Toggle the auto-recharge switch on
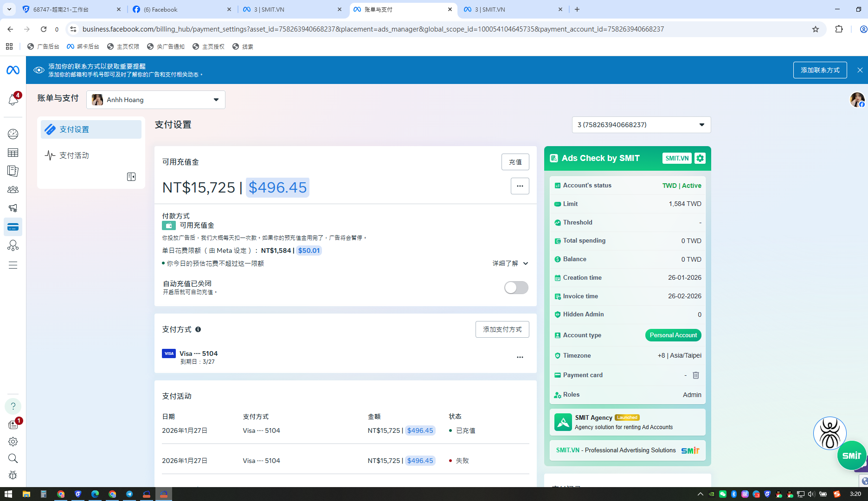868x501 pixels. 516,288
